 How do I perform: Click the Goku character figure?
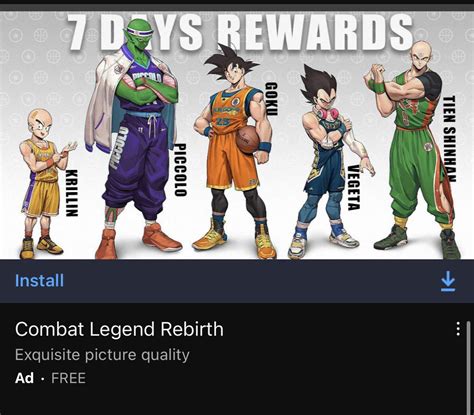(233, 152)
